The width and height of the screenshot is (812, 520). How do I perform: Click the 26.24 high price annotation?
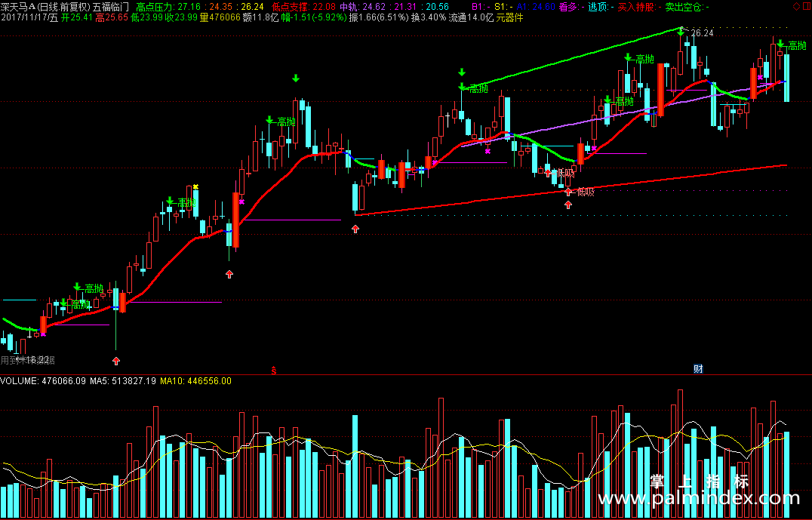pos(703,33)
